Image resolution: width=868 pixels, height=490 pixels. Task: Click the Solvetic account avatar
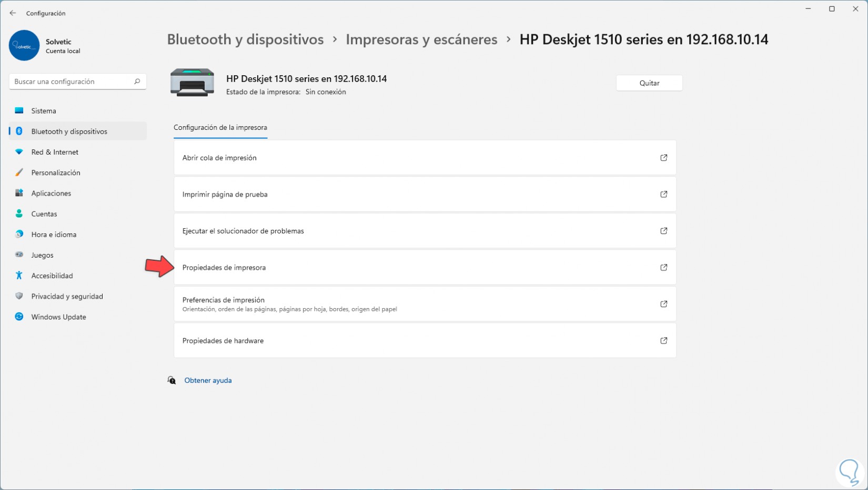point(24,46)
